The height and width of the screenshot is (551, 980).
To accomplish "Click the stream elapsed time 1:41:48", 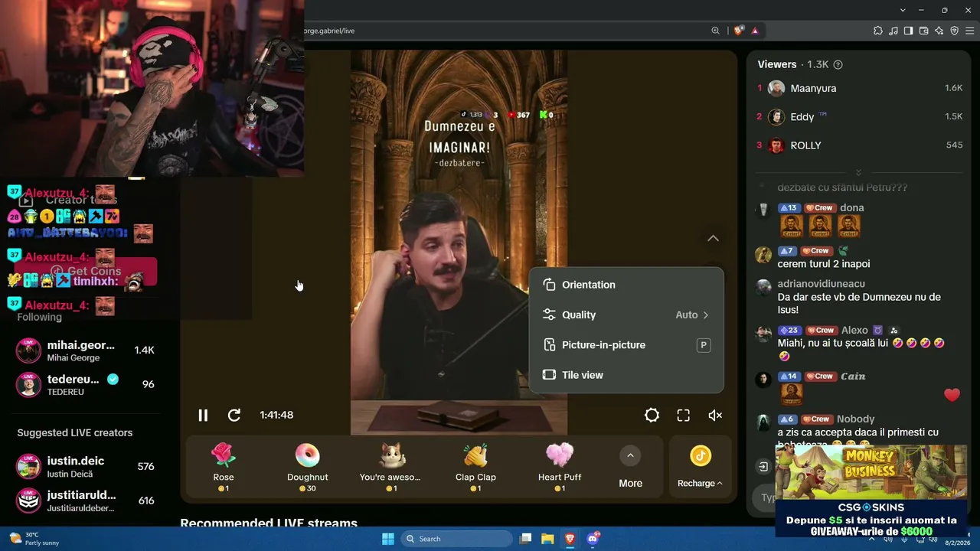I will point(276,415).
